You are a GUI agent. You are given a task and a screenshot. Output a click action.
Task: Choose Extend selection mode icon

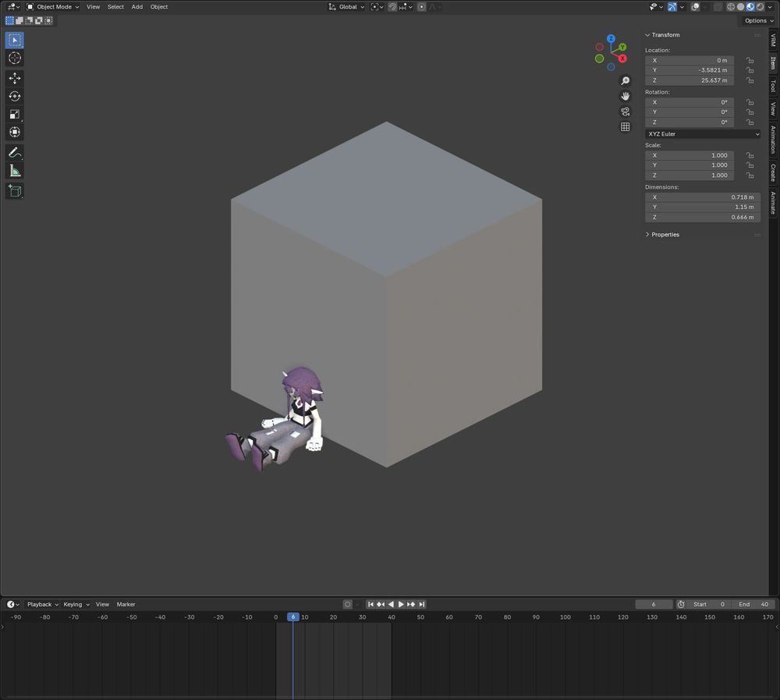[x=19, y=20]
